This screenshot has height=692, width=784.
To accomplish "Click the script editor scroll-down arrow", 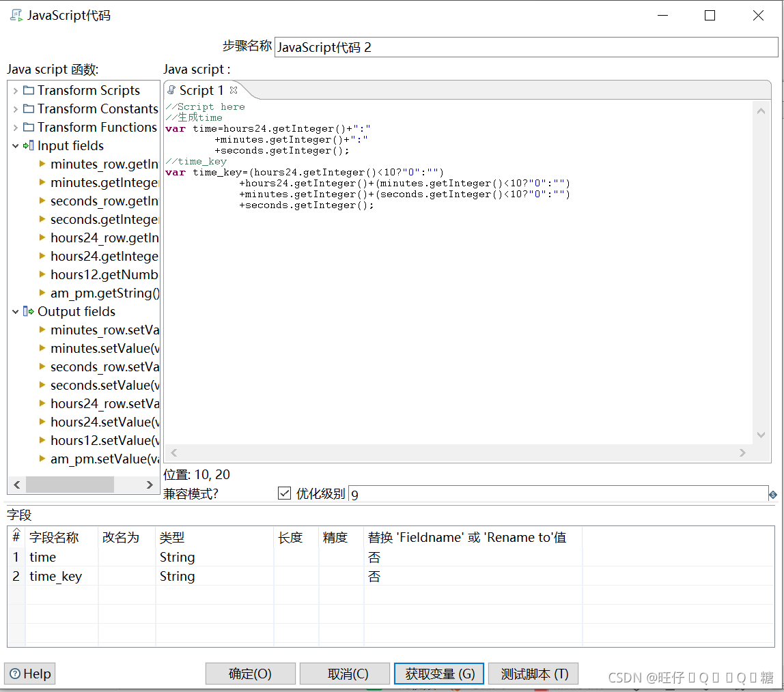I will click(x=761, y=435).
